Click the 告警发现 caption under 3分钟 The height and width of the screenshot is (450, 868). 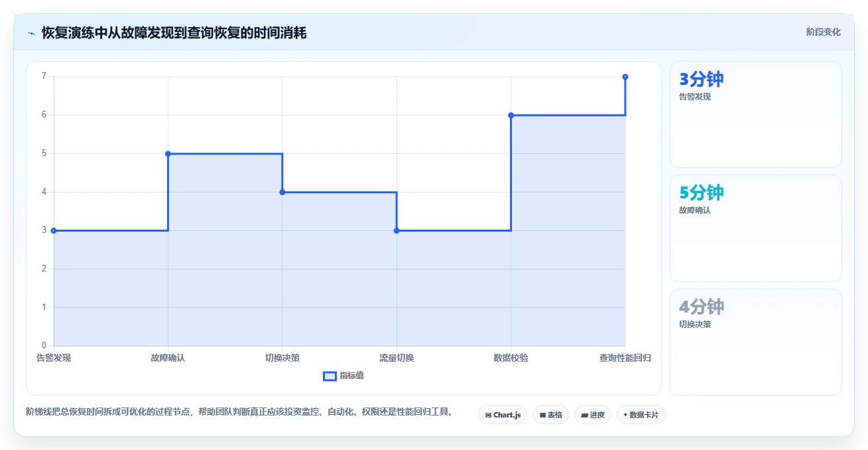point(695,97)
